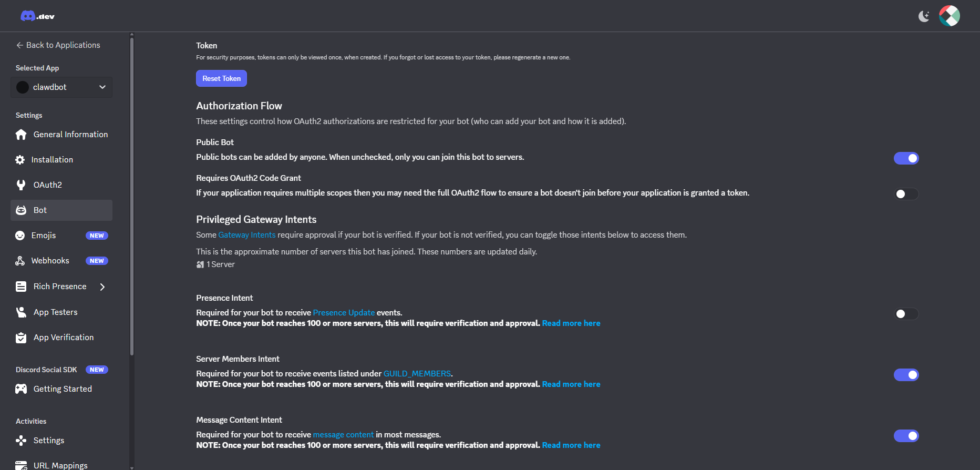Expand the Rich Presence submenu chevron
Viewport: 980px width, 470px height.
click(x=102, y=287)
